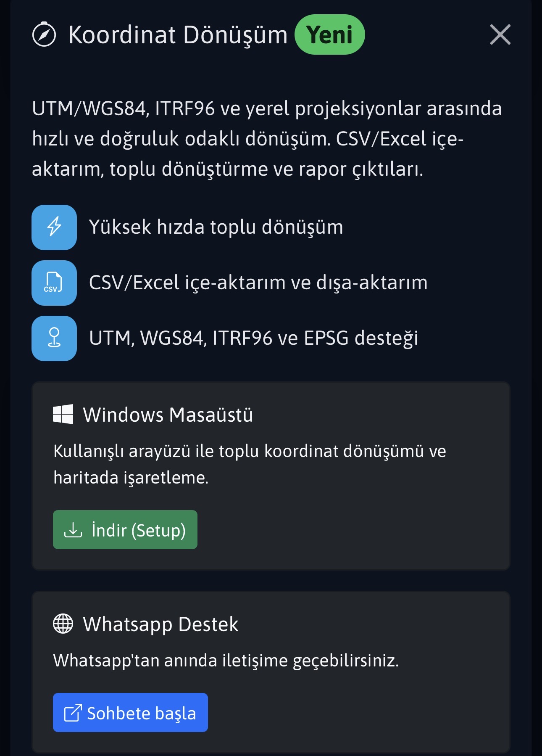The image size is (542, 756).
Task: Click the Whatsapp'tan anında iletişime geçebilirsiniz text
Action: pos(226,661)
